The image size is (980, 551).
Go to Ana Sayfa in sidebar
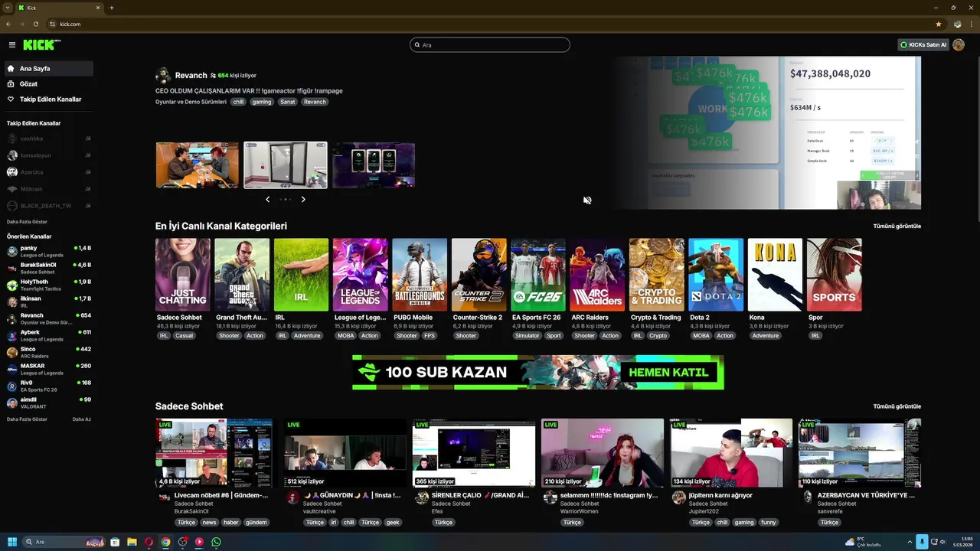(x=49, y=69)
